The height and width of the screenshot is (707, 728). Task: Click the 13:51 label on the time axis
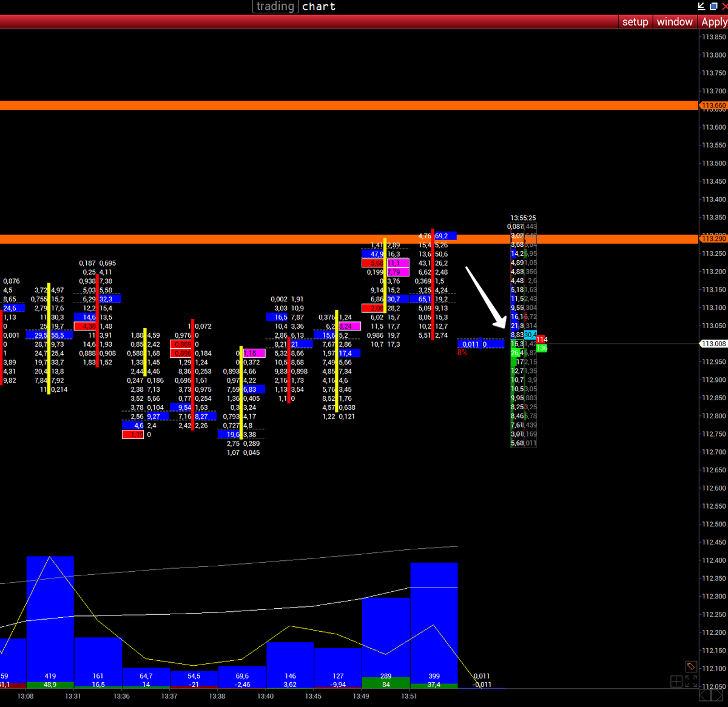pyautogui.click(x=408, y=696)
